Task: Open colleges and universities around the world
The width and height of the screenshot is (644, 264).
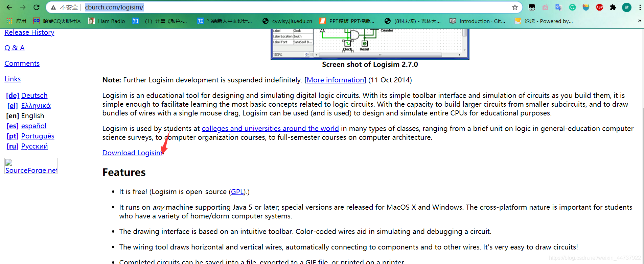Action: tap(270, 129)
